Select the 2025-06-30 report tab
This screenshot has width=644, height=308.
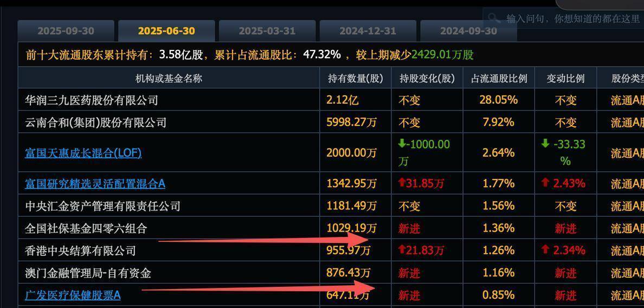[166, 31]
